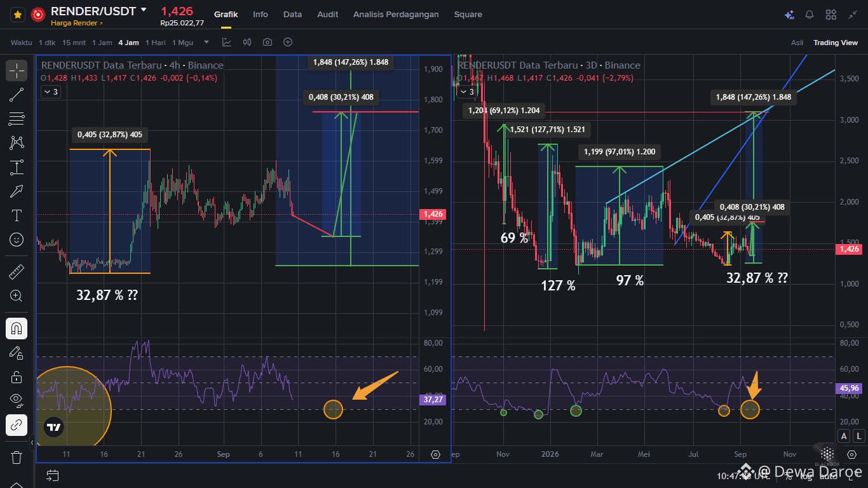Select the trend line drawing tool

point(17,95)
